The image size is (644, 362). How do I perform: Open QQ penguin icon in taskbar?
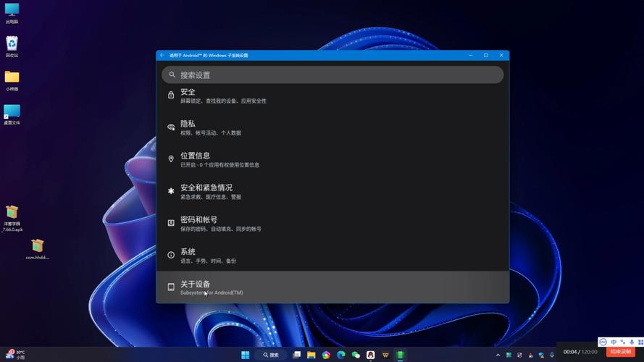(x=371, y=355)
